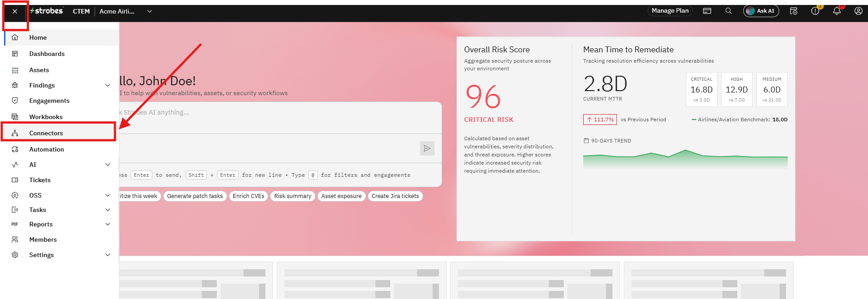This screenshot has width=868, height=299.
Task: Click the alert exclamation icon in top bar
Action: click(x=815, y=11)
